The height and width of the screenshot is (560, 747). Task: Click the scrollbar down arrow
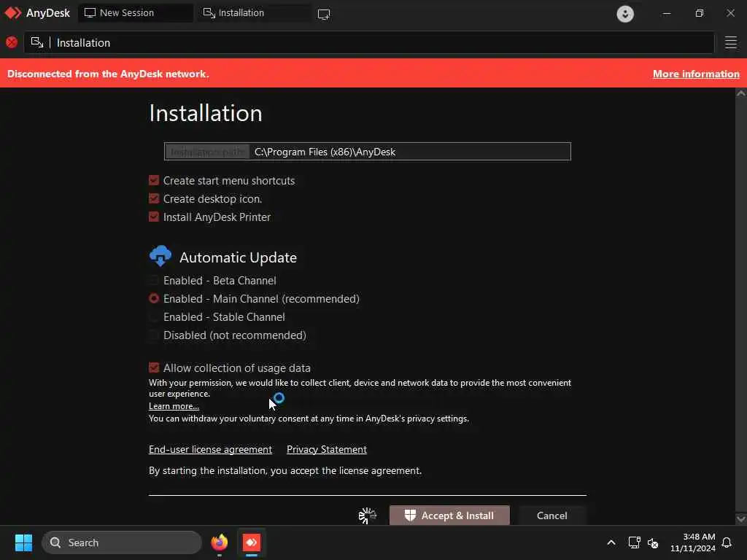[740, 518]
